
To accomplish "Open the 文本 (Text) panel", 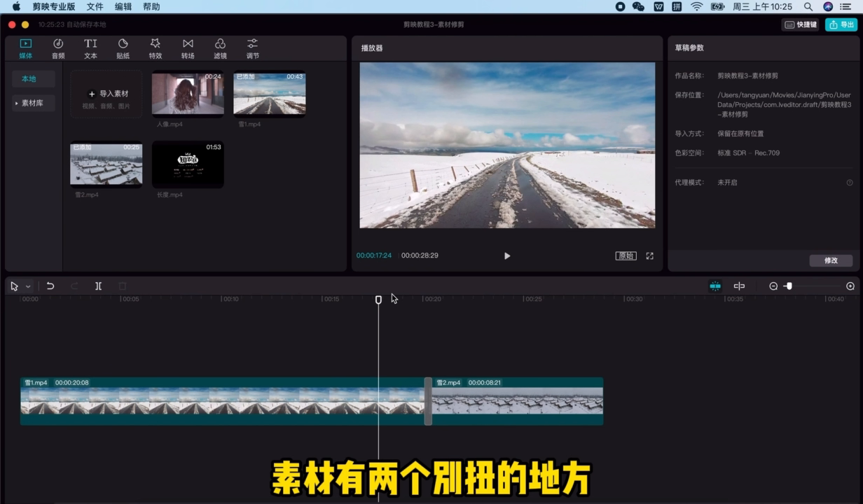I will click(x=90, y=48).
